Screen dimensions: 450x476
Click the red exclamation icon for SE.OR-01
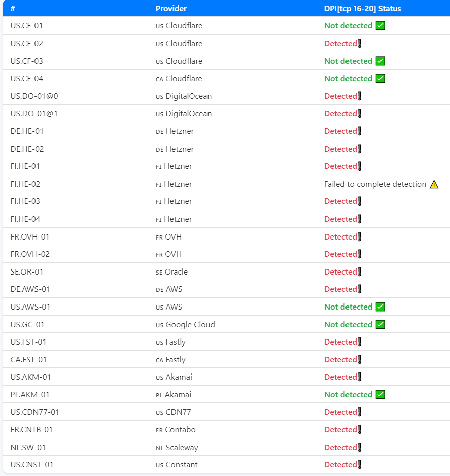[x=360, y=271]
